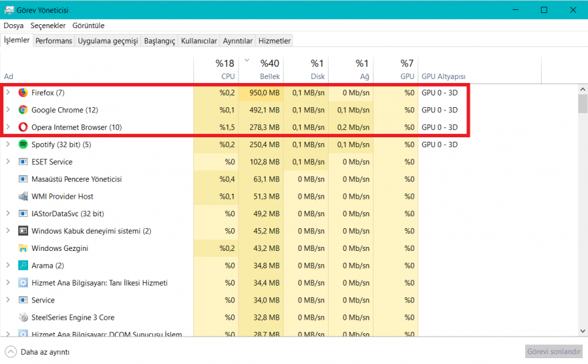Click the Spotify process icon
Viewport: 588px width, 364px height.
(24, 144)
